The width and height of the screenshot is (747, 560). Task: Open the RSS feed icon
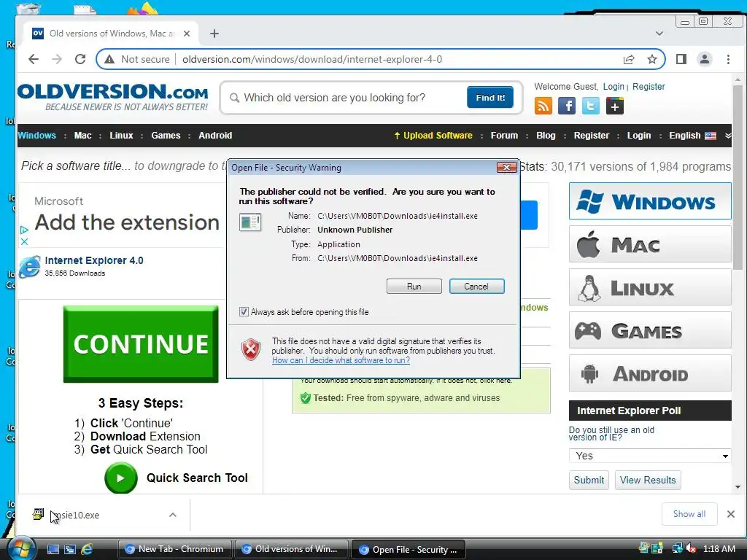[x=543, y=106]
